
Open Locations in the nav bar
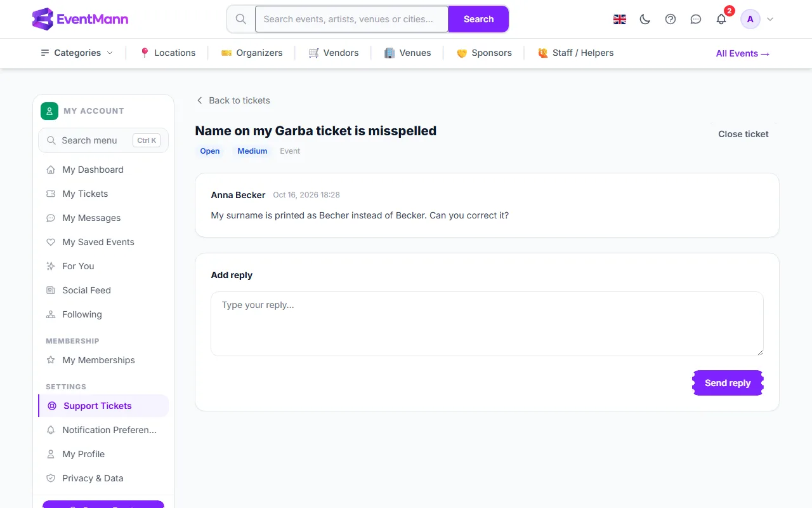pos(167,53)
